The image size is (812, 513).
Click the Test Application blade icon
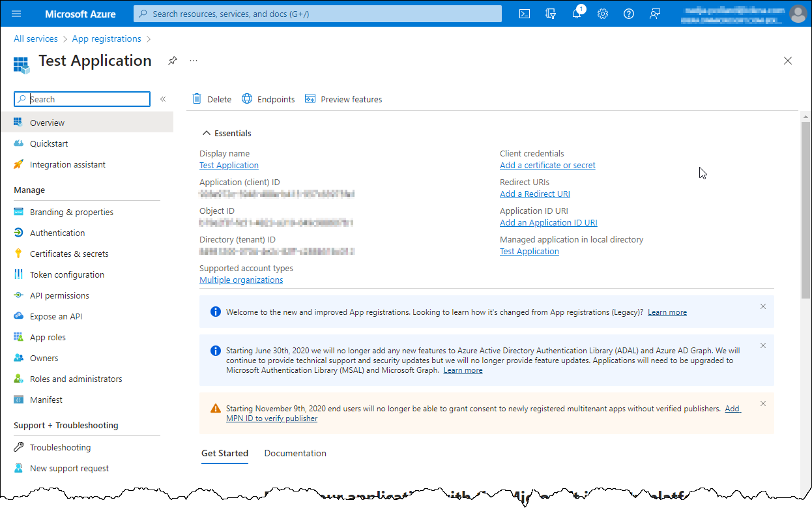pos(22,64)
